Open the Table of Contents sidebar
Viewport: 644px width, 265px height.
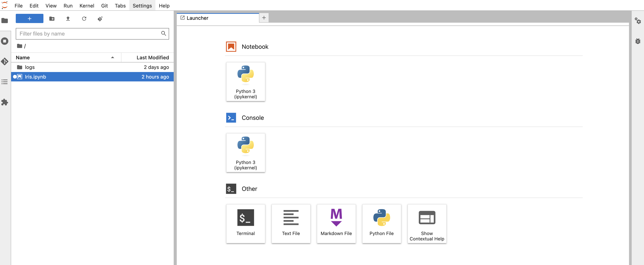[5, 82]
